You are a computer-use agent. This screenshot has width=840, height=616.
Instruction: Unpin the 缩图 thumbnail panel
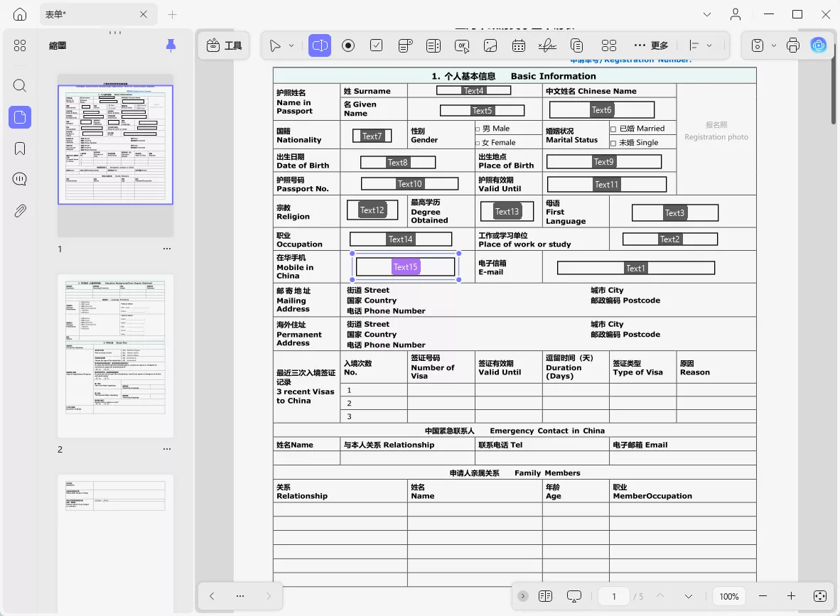click(x=171, y=45)
